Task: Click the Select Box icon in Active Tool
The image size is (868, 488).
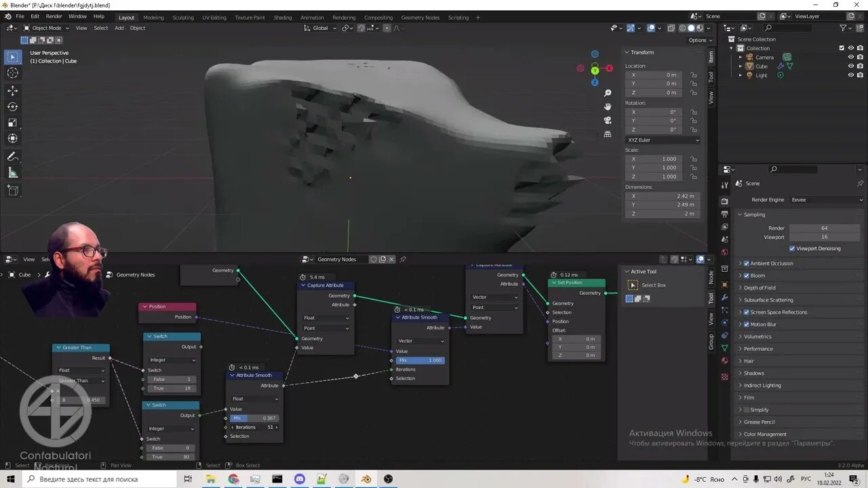Action: (x=633, y=285)
